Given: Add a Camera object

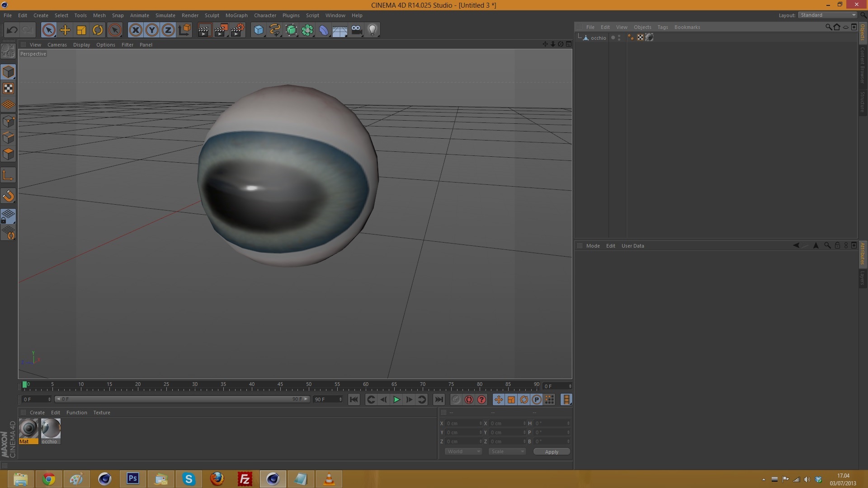Looking at the screenshot, I should (x=356, y=30).
